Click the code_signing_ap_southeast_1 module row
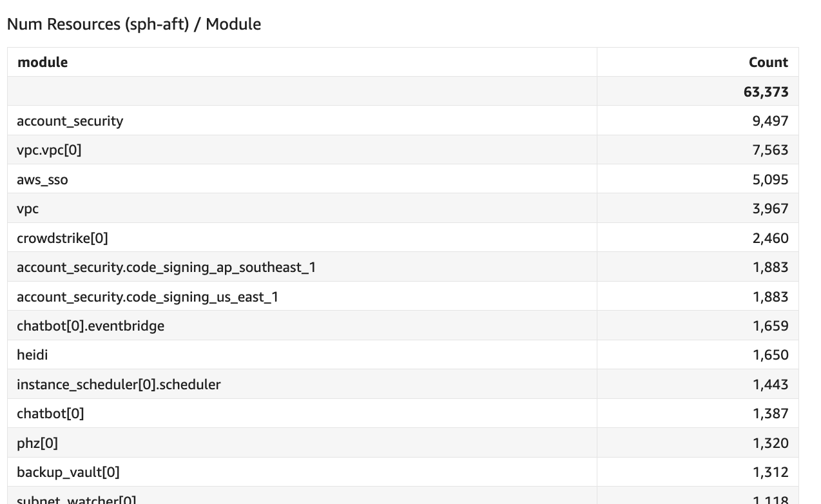Screen dimensions: 821x504 [x=166, y=267]
